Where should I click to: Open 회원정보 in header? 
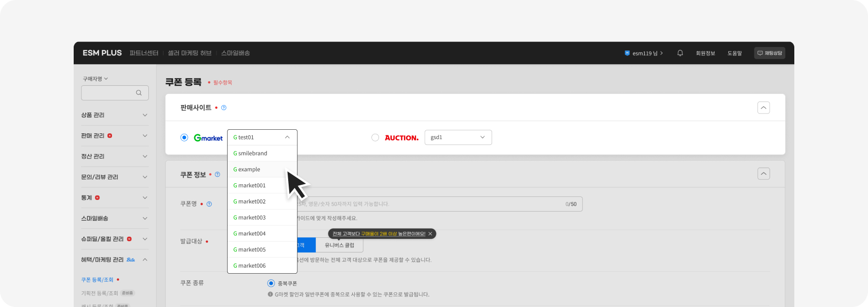(706, 53)
